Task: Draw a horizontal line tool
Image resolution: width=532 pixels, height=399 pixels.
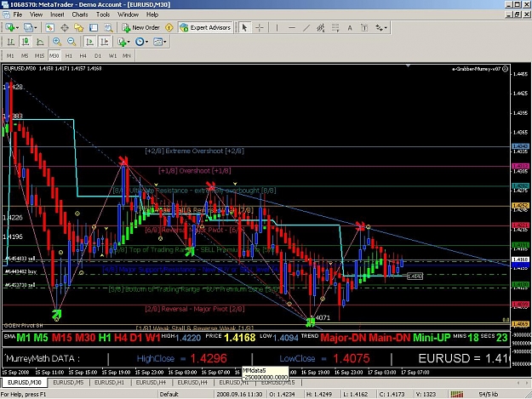Action: point(292,28)
